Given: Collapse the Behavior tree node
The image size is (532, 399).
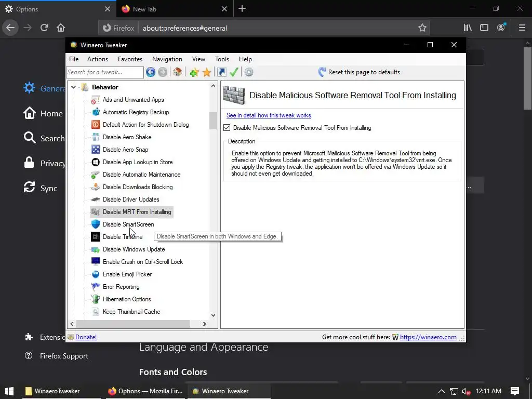Looking at the screenshot, I should coord(73,87).
